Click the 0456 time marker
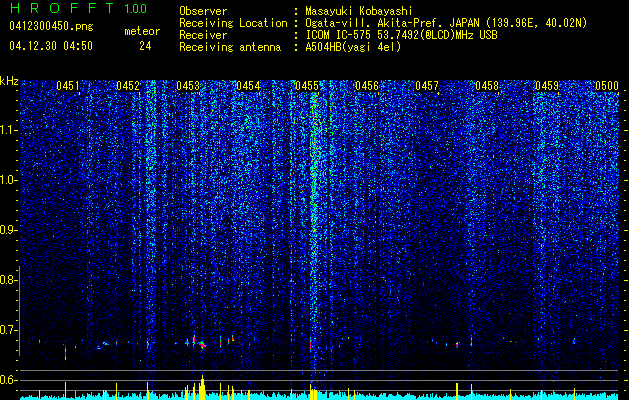This screenshot has height=400, width=629. pos(367,86)
